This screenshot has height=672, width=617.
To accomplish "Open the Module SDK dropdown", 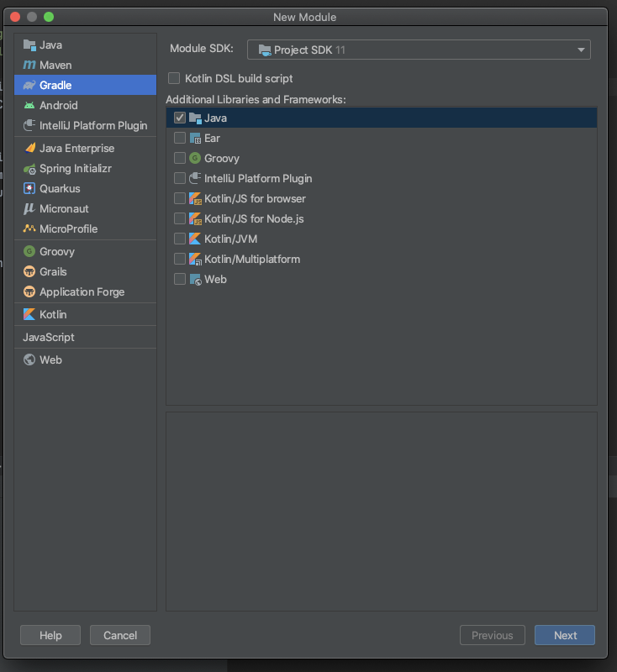I will tap(419, 50).
